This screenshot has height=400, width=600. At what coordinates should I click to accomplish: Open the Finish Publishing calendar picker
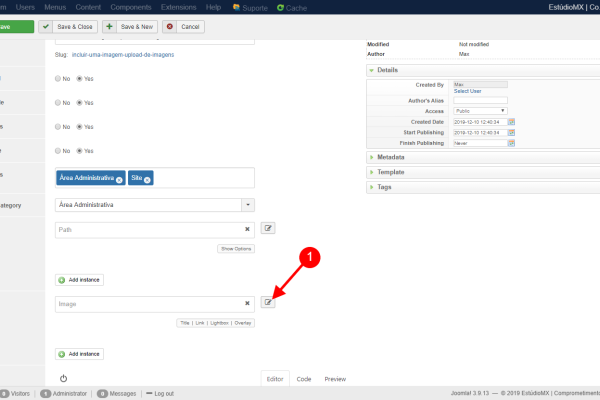pos(512,143)
